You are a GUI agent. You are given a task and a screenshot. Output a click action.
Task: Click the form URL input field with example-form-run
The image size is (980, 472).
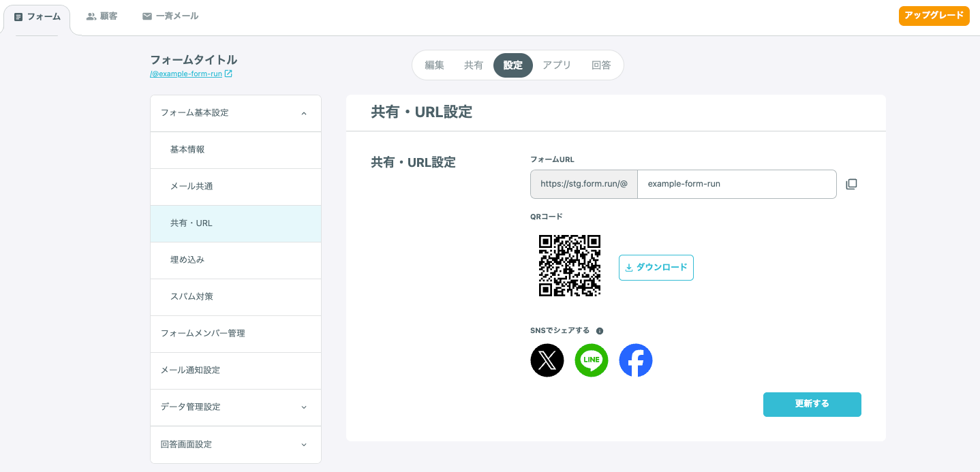(737, 184)
